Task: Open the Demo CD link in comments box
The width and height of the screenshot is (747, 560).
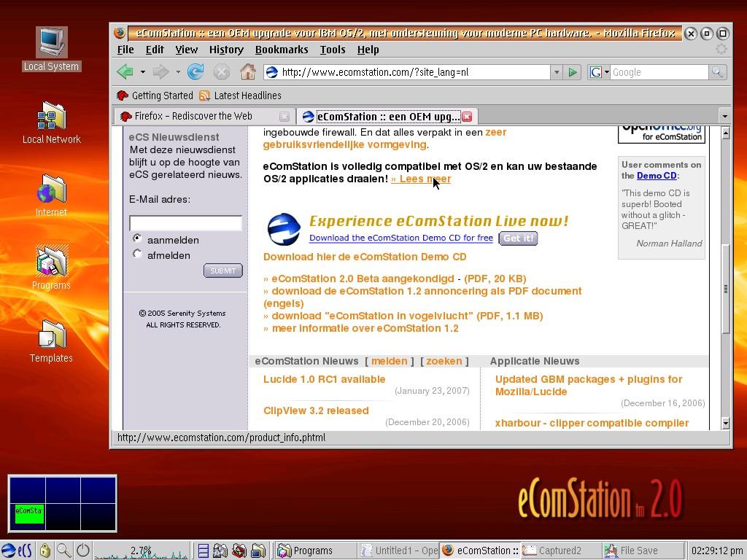Action: [657, 176]
